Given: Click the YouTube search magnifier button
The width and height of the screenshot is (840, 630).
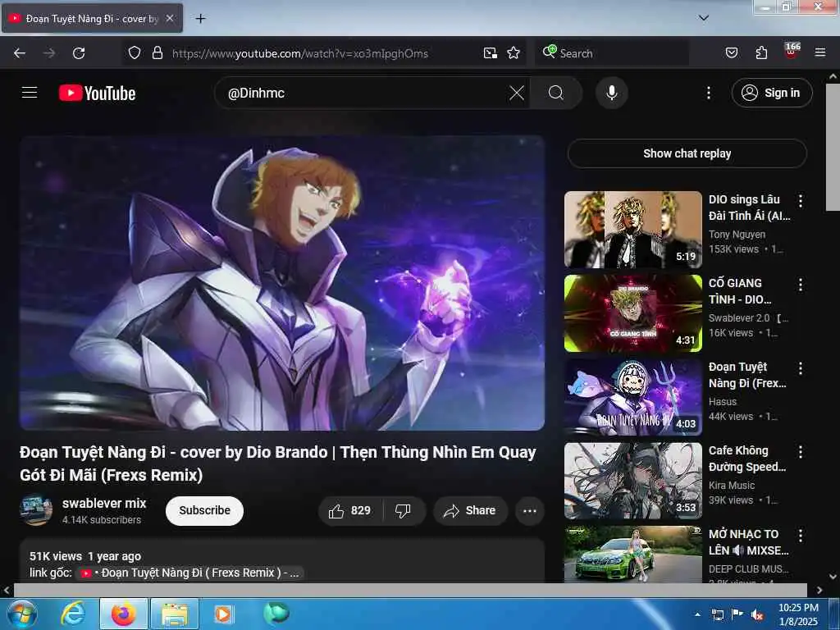Looking at the screenshot, I should pyautogui.click(x=556, y=93).
